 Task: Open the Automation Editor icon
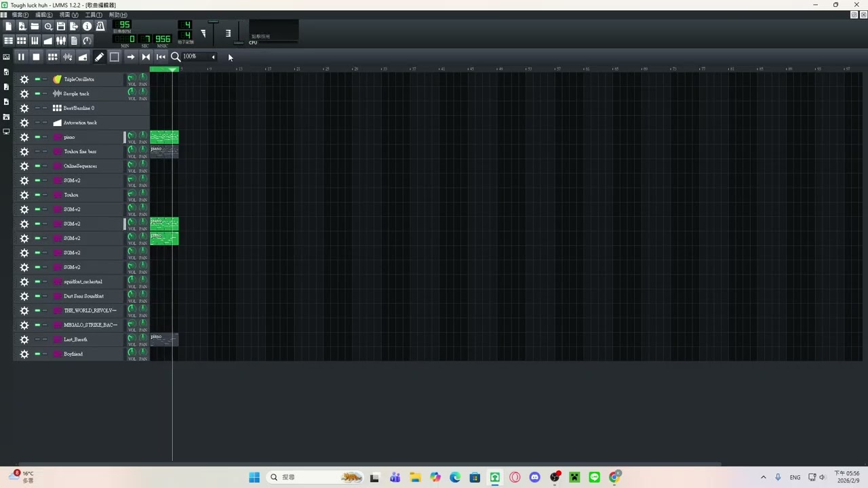coord(48,41)
